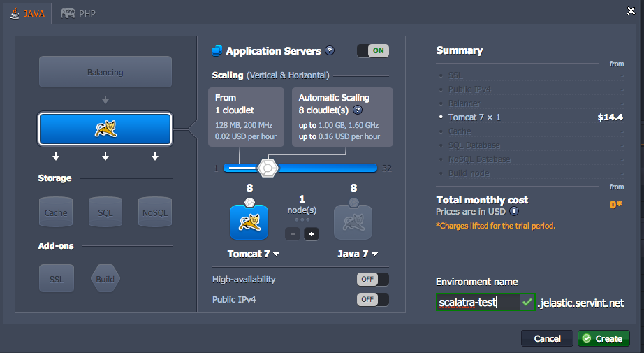Click the Tomcat 7 × 1 summary row
The image size is (644, 353).
tap(530, 117)
